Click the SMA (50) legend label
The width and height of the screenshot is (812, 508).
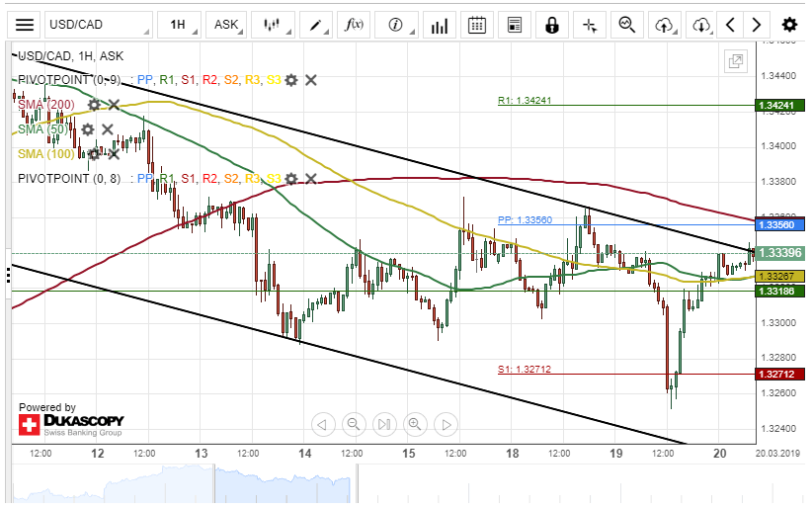tap(43, 129)
